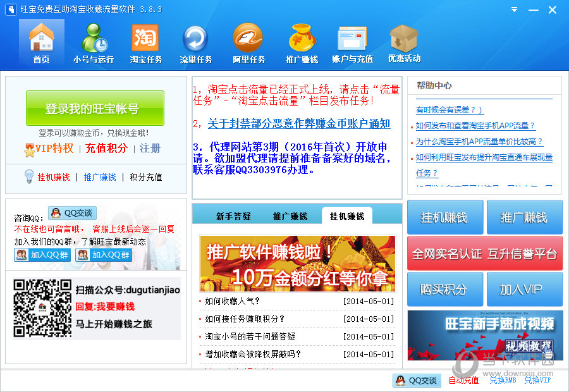Click 自动充值 link in bottom bar
Image resolution: width=569 pixels, height=392 pixels.
[x=464, y=381]
